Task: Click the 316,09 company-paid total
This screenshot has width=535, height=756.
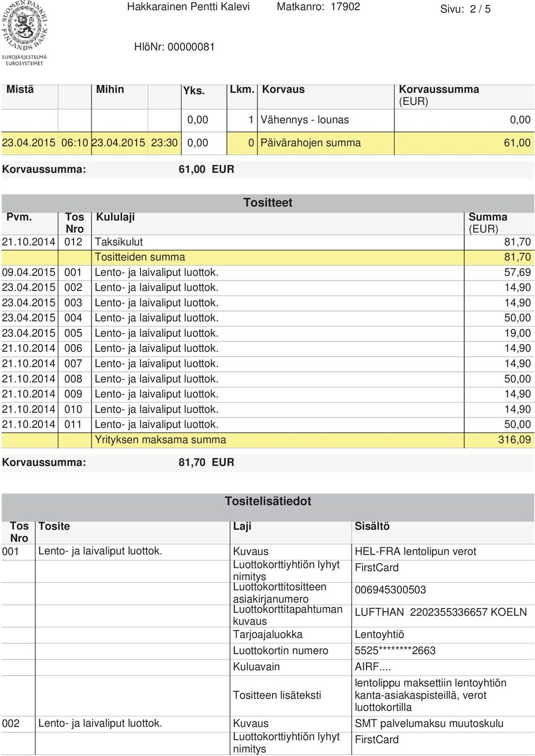Action: (514, 440)
